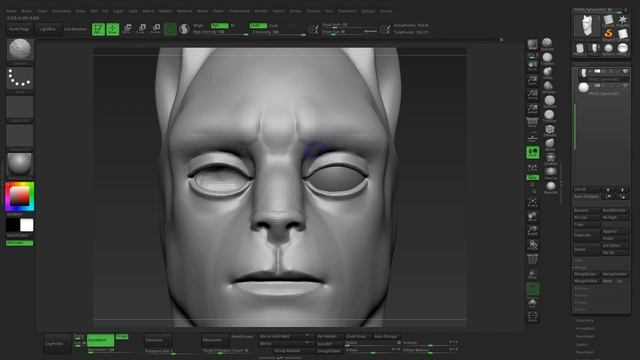Select the PolyMesh3D star tool icon
Viewport: 640px width, 360px height.
(622, 19)
